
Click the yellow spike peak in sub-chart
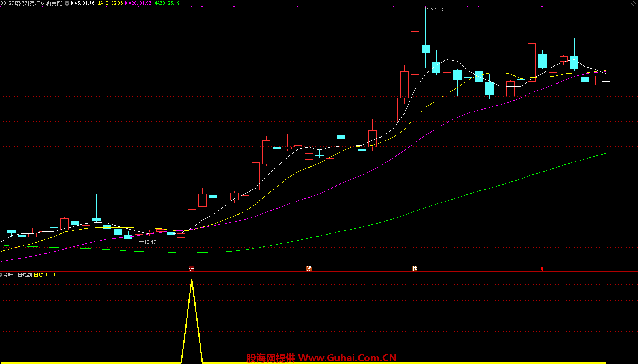point(192,281)
